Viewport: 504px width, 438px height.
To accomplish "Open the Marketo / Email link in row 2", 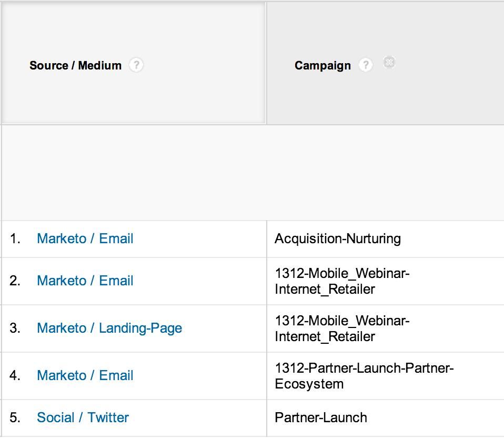I will [x=85, y=281].
